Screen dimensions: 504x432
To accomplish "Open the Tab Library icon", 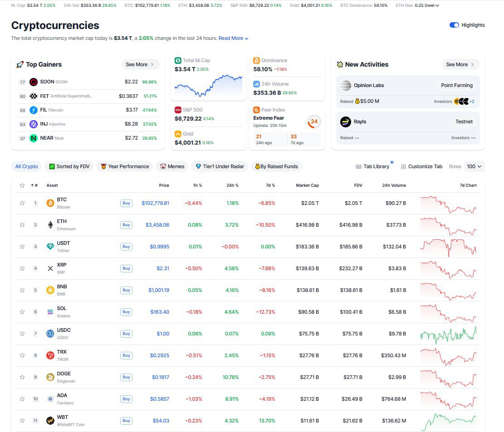I will (x=358, y=166).
